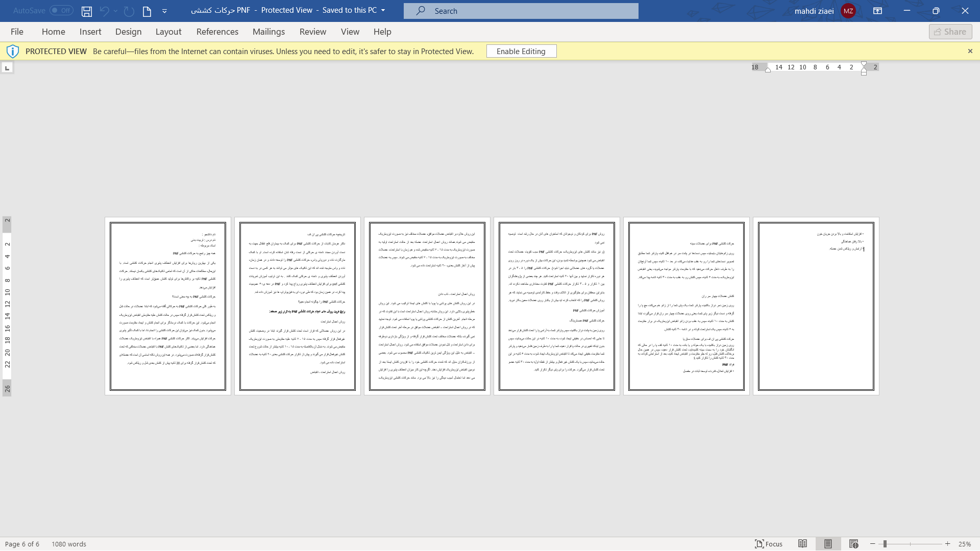Click the Redo icon
Image resolution: width=980 pixels, height=551 pixels.
[129, 11]
